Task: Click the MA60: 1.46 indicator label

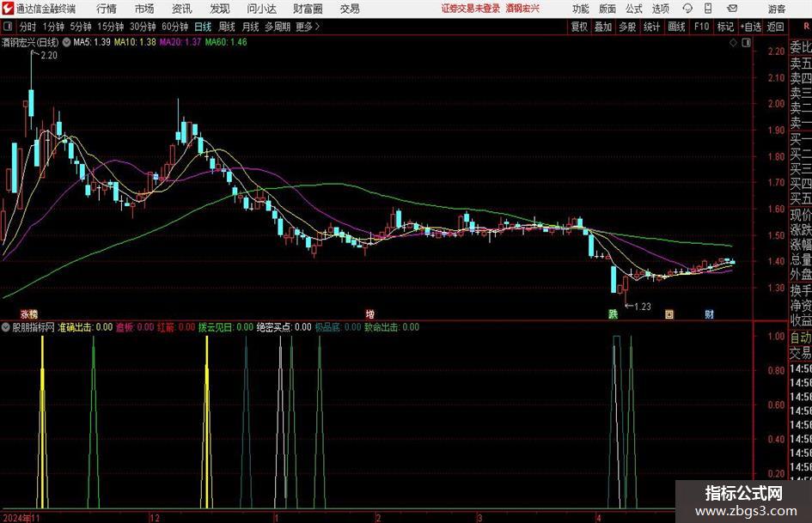Action: click(226, 42)
